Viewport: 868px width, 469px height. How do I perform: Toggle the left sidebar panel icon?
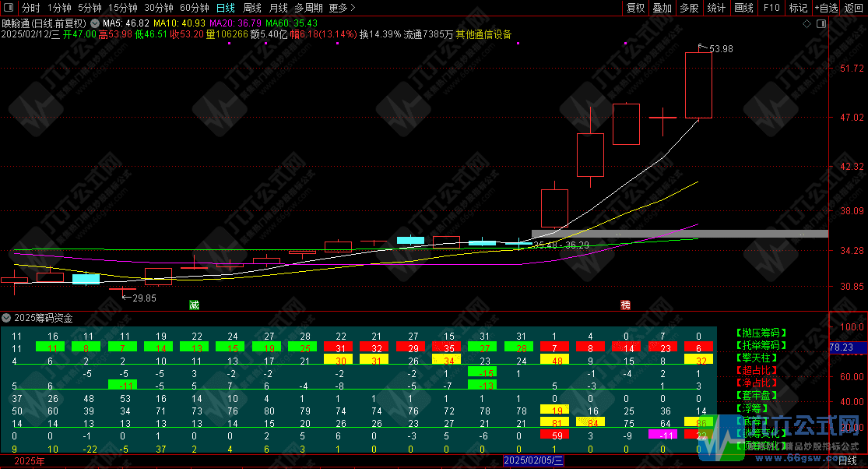(9, 8)
